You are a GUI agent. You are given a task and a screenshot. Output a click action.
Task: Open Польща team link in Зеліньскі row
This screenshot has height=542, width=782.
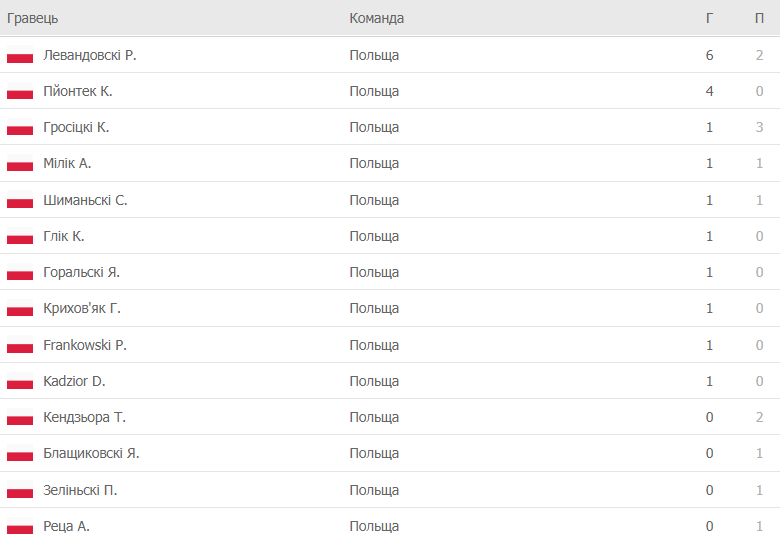374,490
